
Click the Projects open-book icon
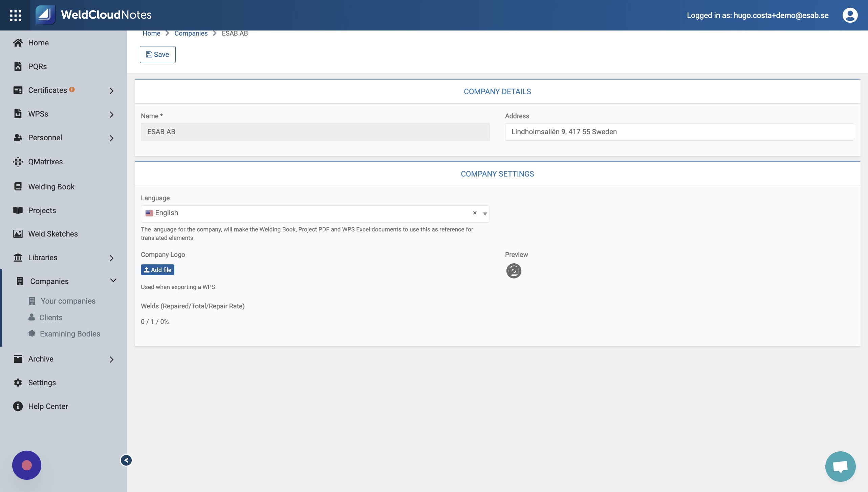point(18,210)
